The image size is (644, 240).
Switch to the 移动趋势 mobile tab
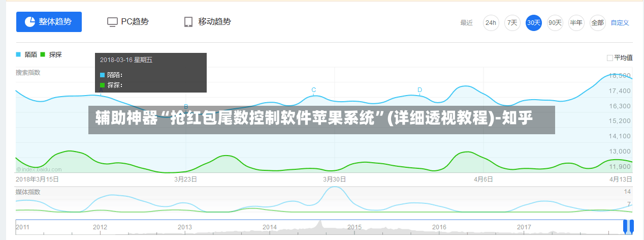(x=207, y=22)
